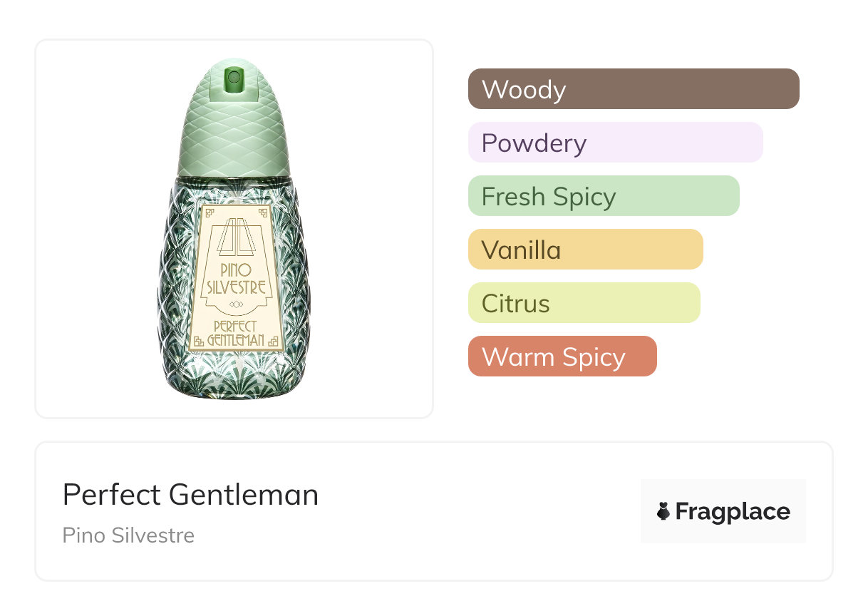The height and width of the screenshot is (616, 868).
Task: Select the Woody accord bar
Action: pos(634,89)
